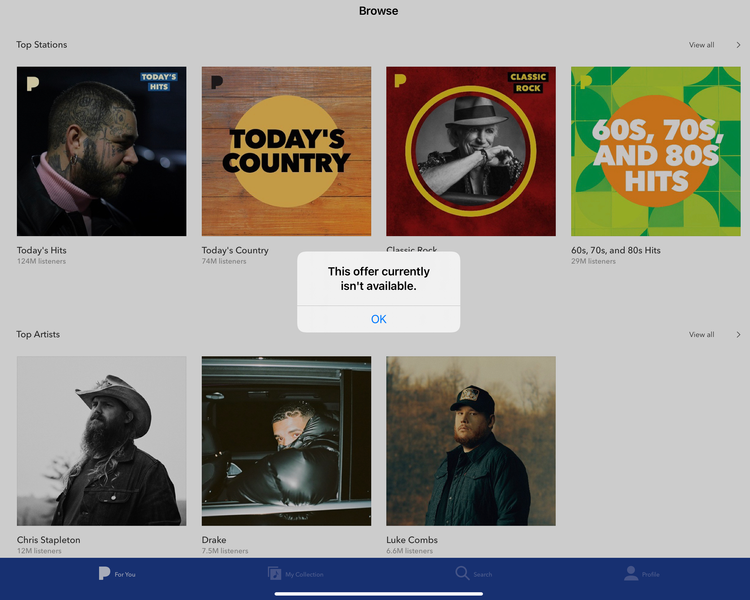Expand Top Artists with chevron arrow

click(738, 334)
